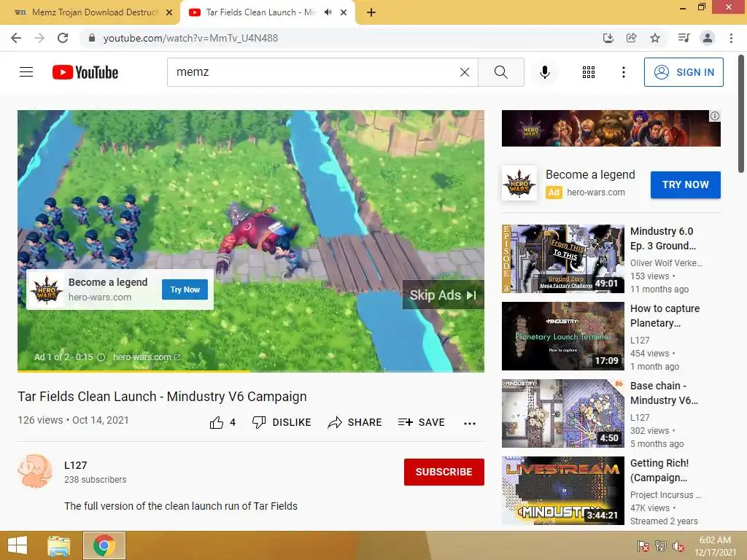Open Windows Start button
This screenshot has height=560, width=747.
click(x=18, y=545)
